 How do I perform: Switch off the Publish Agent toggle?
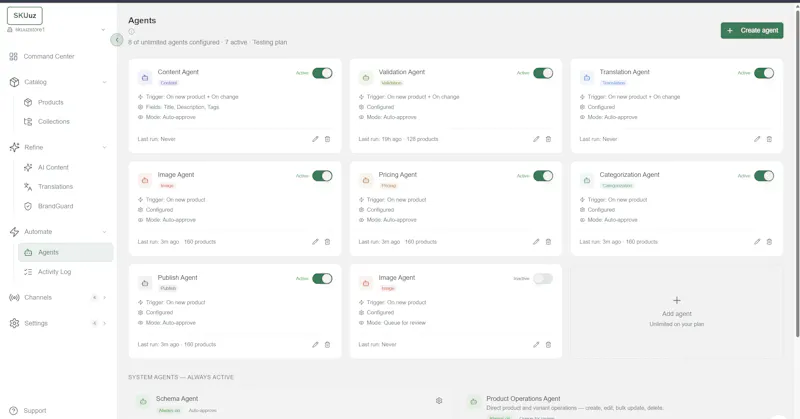pos(322,278)
